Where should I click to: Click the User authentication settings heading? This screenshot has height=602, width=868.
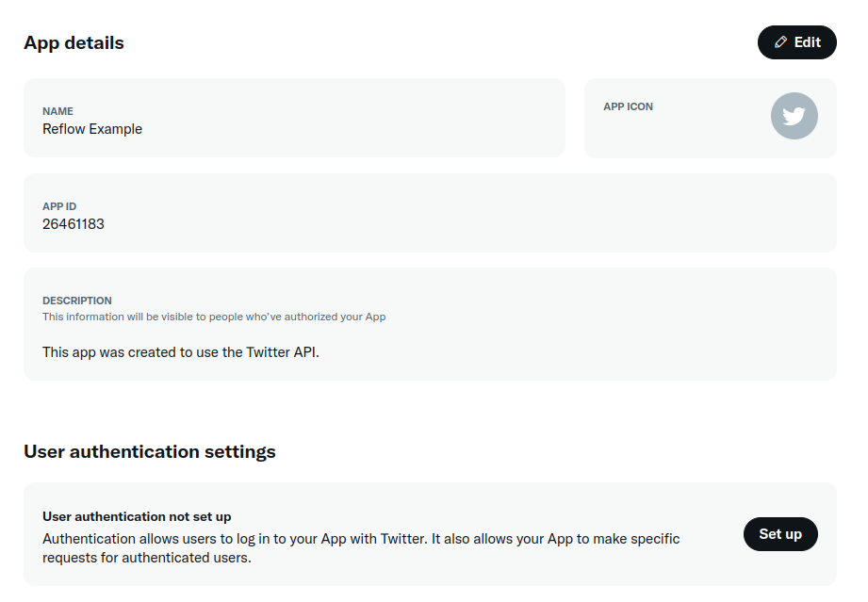coord(150,451)
